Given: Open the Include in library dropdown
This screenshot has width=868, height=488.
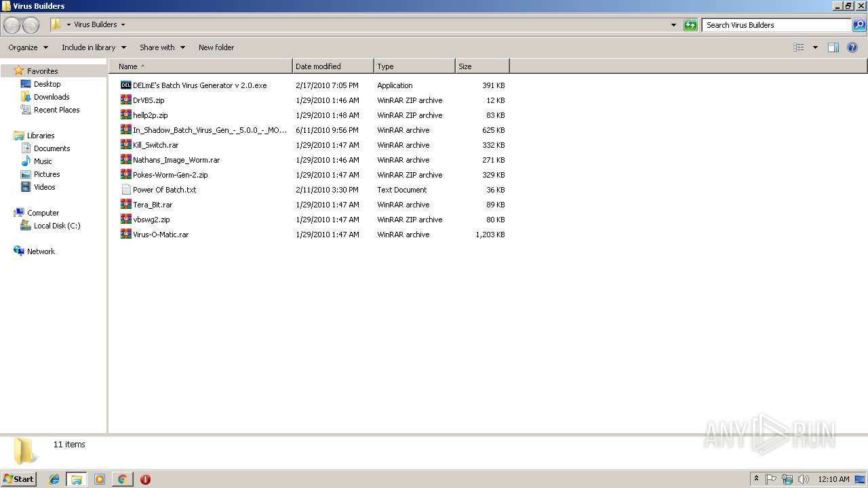Looking at the screenshot, I should point(94,47).
